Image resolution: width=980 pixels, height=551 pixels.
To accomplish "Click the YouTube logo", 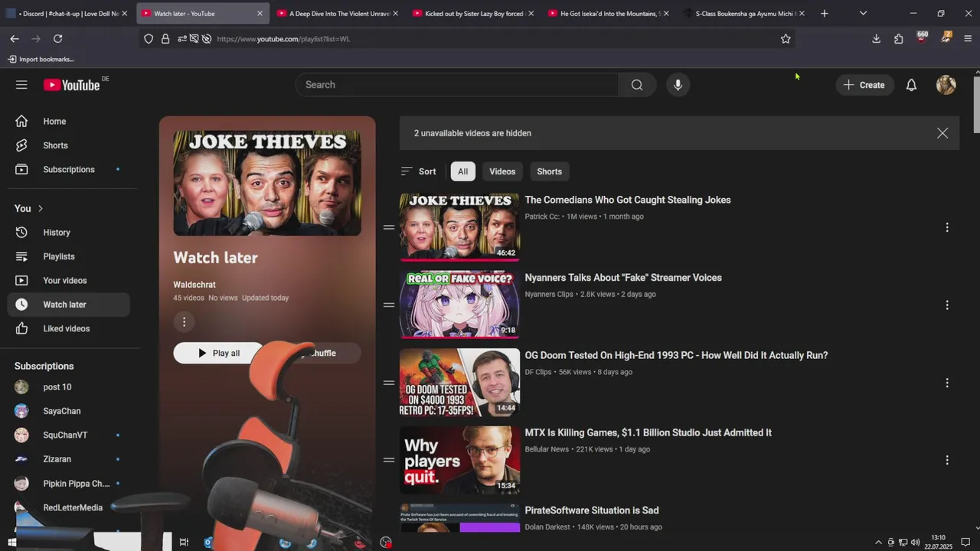I will click(71, 85).
